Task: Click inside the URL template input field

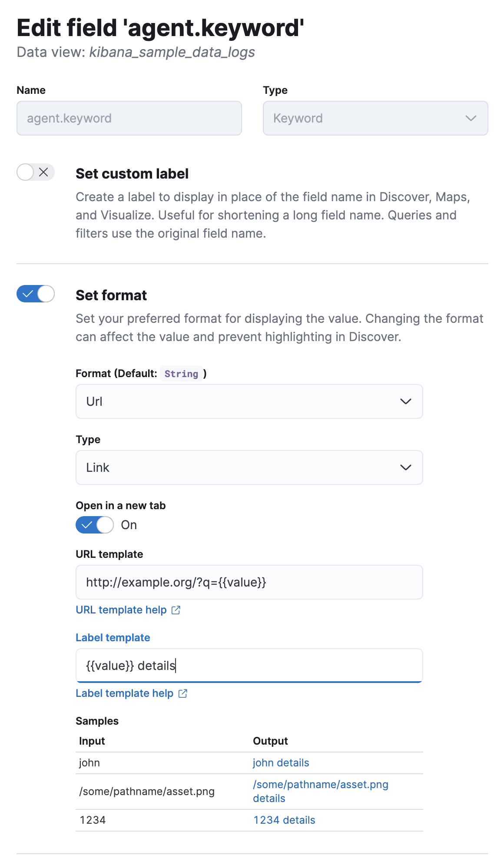Action: pyautogui.click(x=249, y=582)
